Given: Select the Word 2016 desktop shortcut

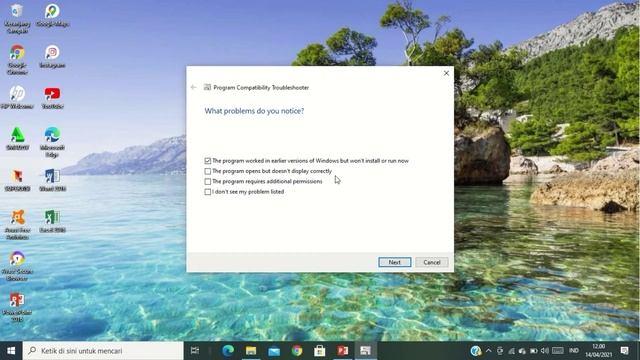Looking at the screenshot, I should point(52,180).
